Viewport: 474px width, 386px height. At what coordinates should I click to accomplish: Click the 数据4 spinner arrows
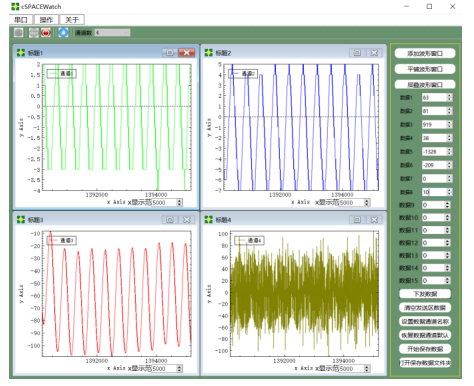tap(449, 138)
